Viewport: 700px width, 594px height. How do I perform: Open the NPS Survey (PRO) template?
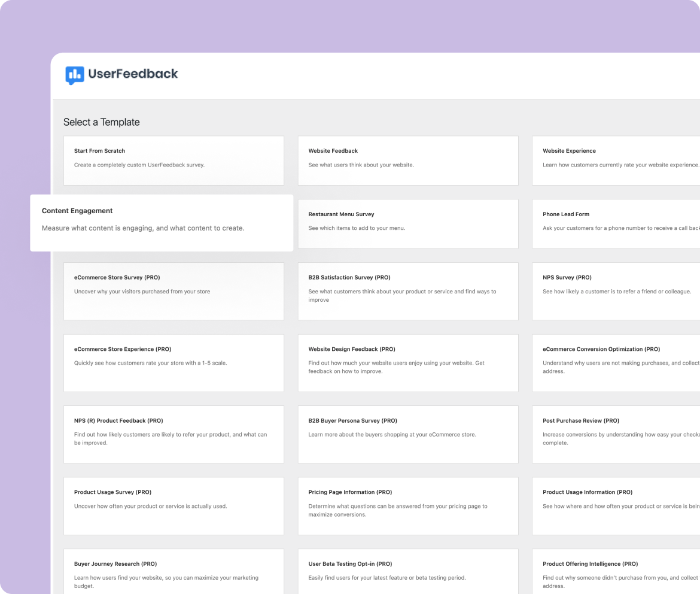tap(616, 291)
